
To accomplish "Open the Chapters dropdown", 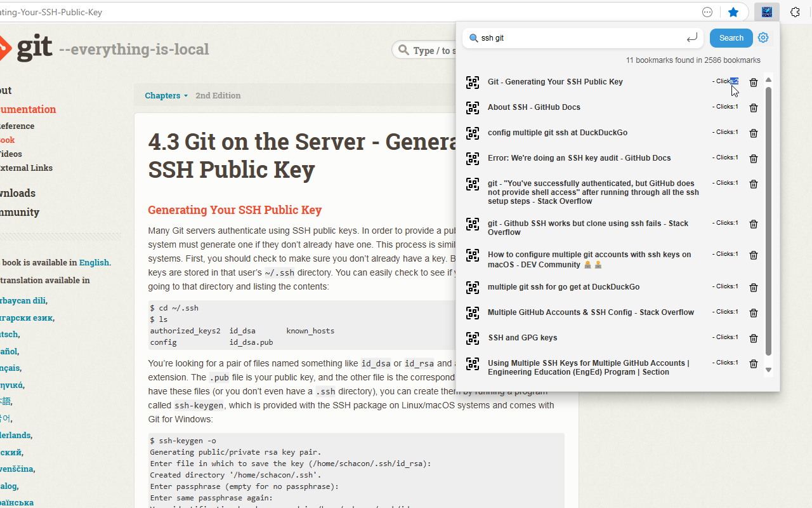I will pos(166,95).
